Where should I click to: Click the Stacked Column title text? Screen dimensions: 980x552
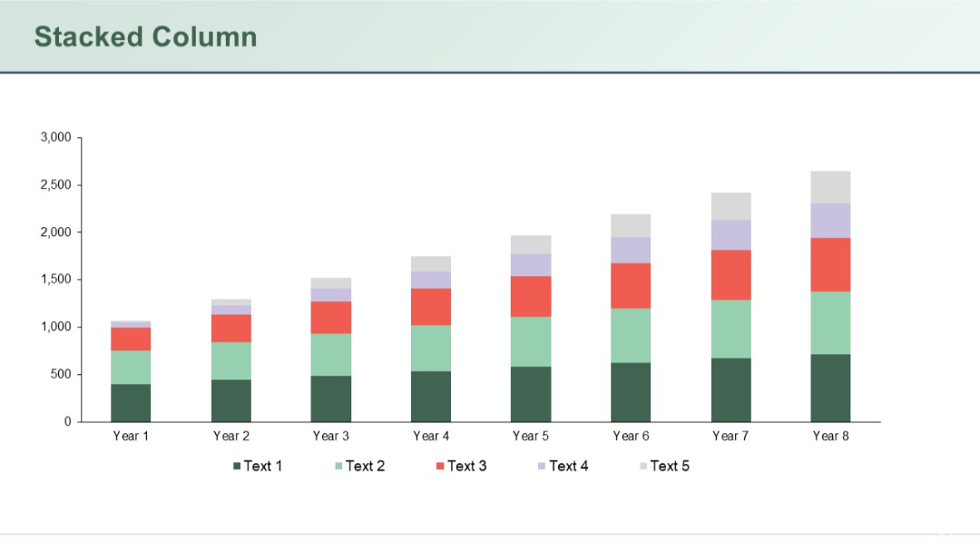(145, 37)
